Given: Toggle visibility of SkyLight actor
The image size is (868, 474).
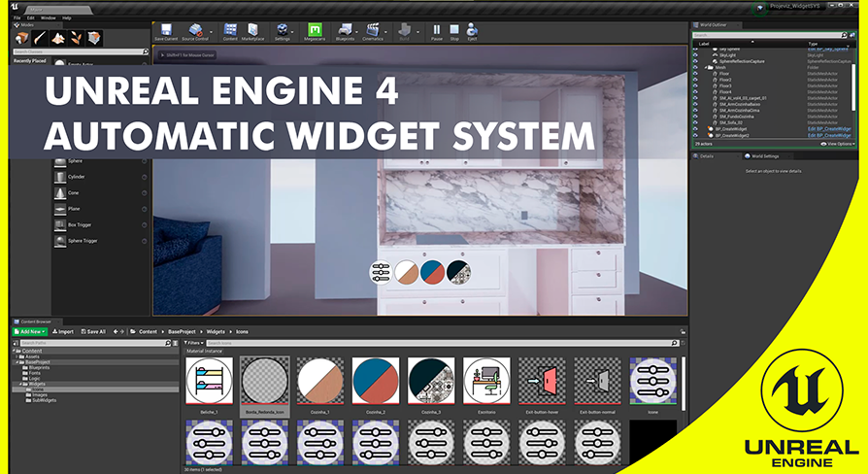Looking at the screenshot, I should pos(695,55).
